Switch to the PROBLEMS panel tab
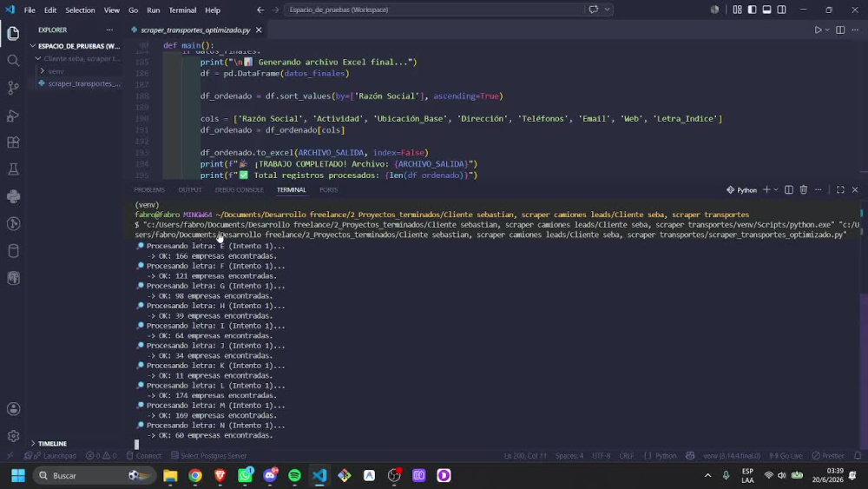 pos(149,190)
